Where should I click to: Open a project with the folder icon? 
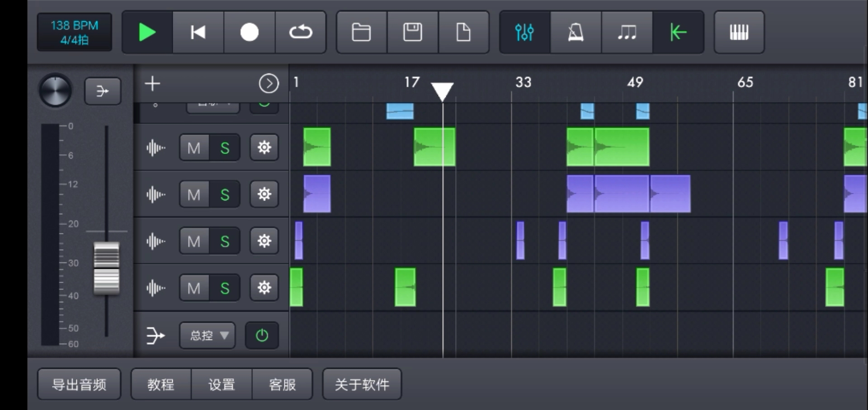point(362,33)
